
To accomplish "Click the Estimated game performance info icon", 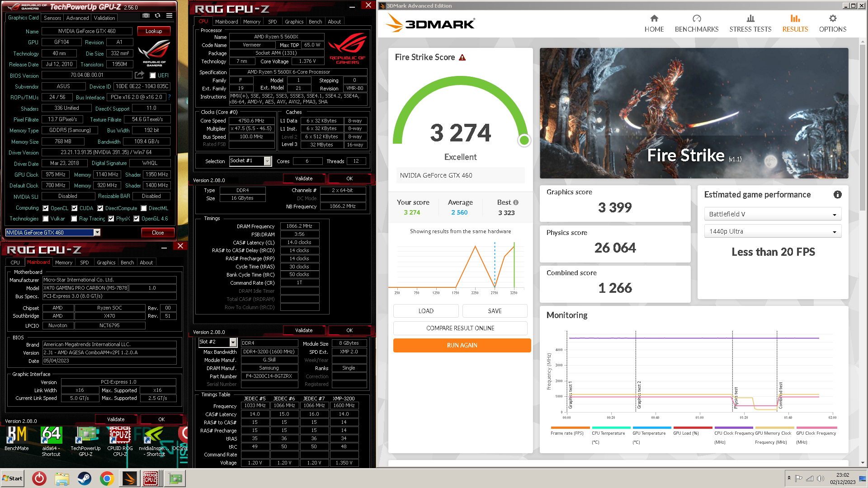I will coord(837,194).
